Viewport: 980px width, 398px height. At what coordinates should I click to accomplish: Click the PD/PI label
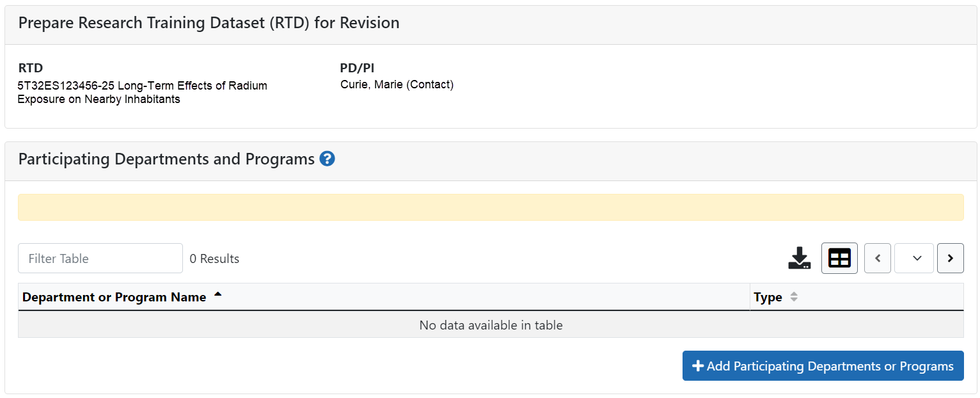click(x=357, y=68)
